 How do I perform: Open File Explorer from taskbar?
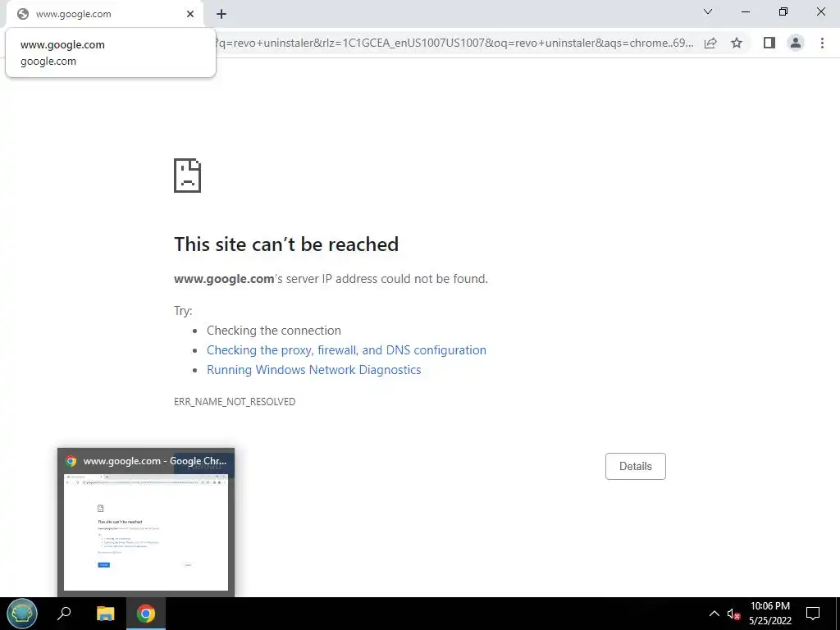[106, 614]
